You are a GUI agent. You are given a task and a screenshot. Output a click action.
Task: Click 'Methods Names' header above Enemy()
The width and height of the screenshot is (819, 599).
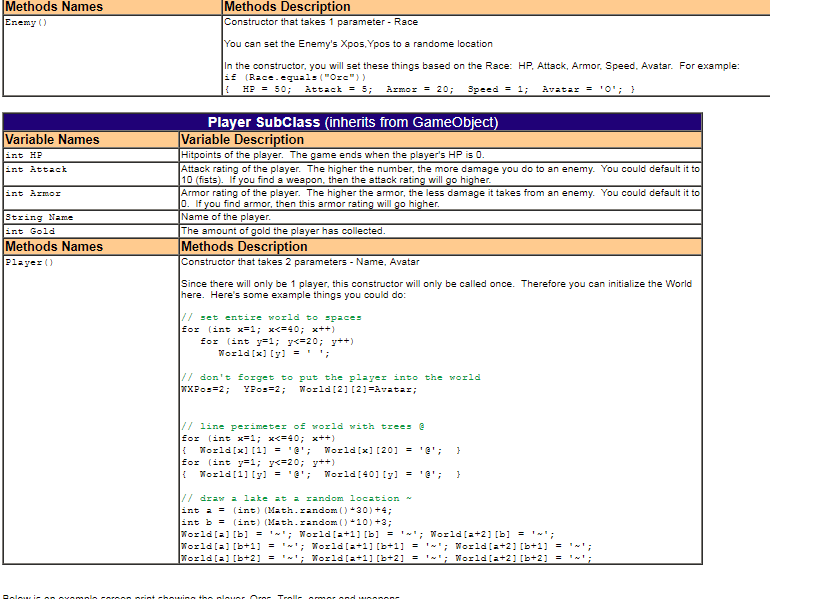click(112, 7)
